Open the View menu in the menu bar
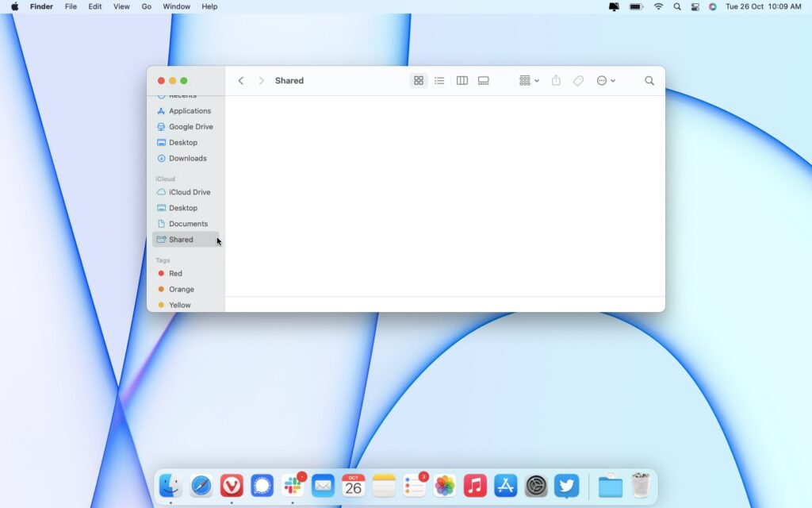 pos(121,6)
